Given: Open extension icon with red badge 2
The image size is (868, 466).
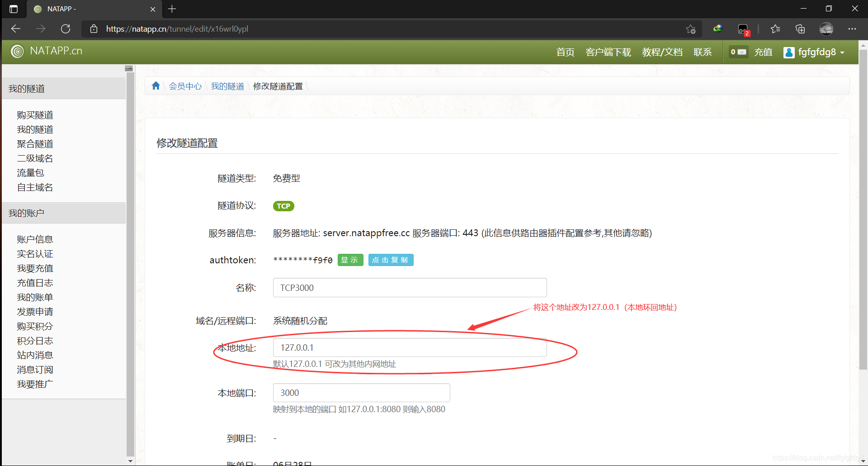Looking at the screenshot, I should click(x=743, y=29).
